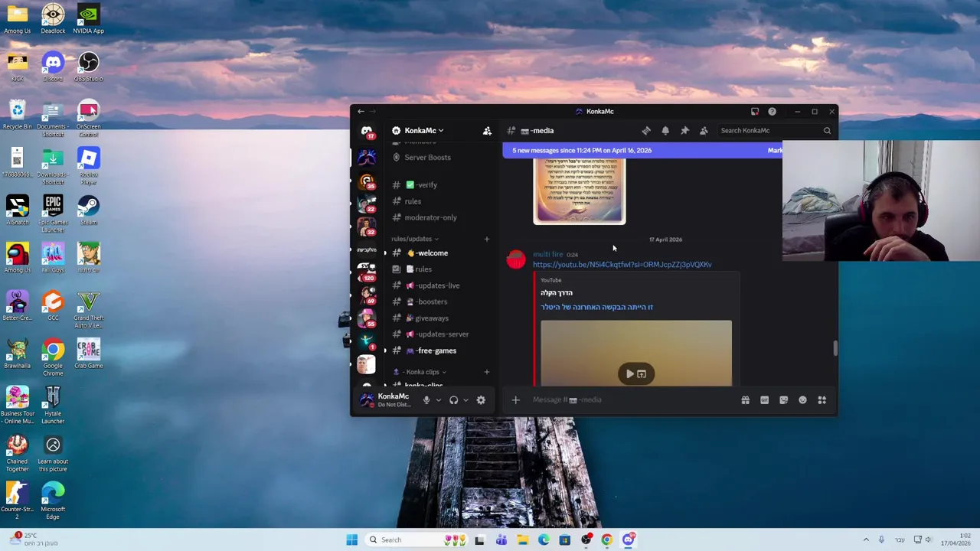Click the back arrow in Discord title bar

361,112
